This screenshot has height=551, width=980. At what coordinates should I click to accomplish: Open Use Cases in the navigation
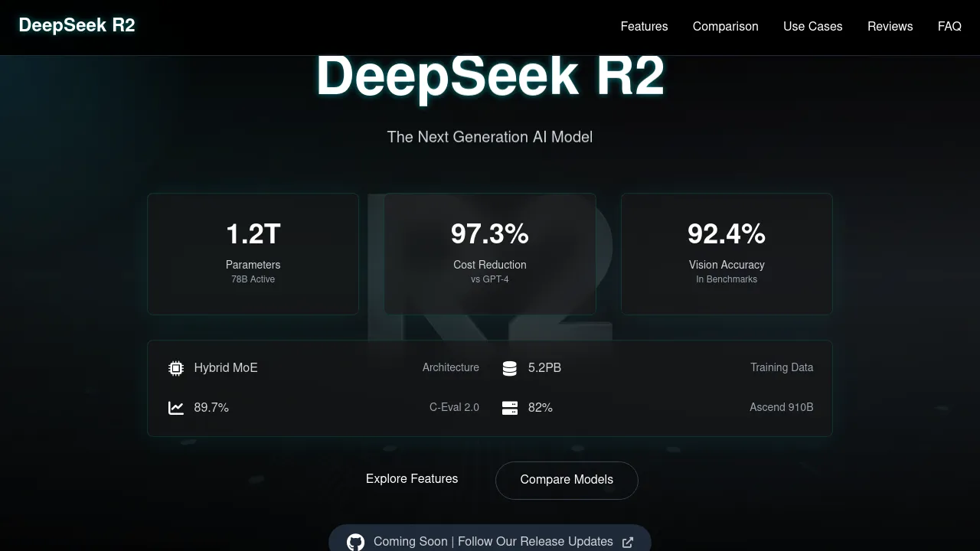812,26
